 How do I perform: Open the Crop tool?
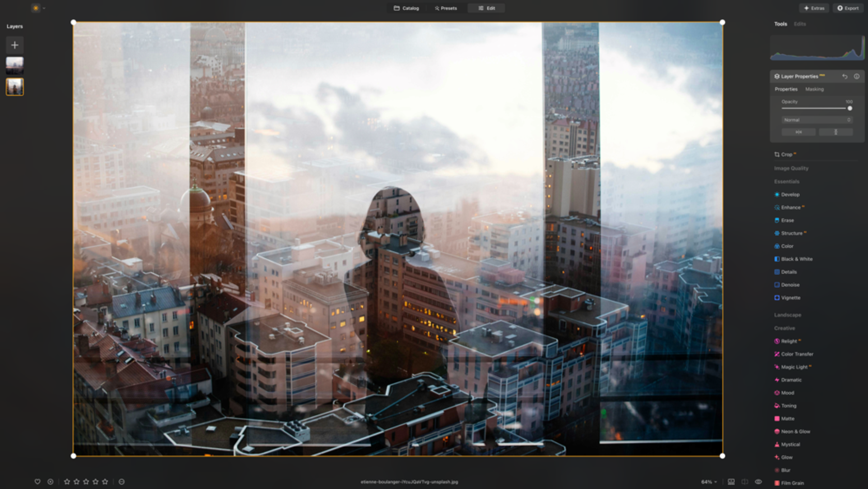(786, 154)
